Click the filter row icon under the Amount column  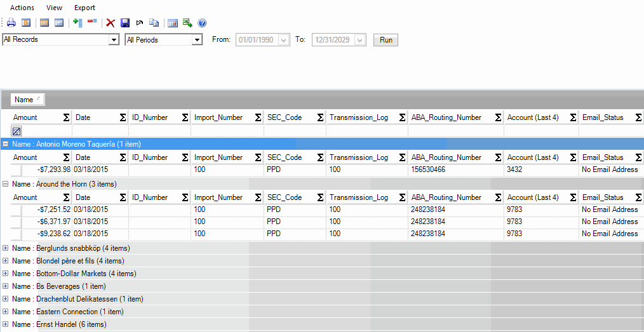coord(17,131)
